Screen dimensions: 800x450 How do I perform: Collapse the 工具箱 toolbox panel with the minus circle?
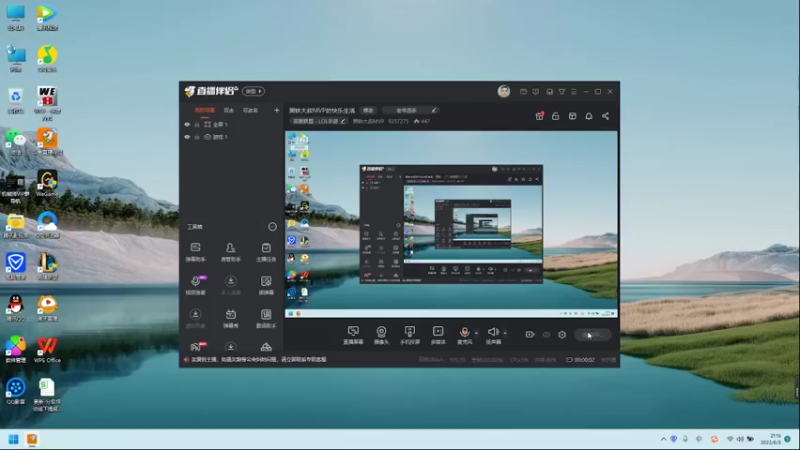pyautogui.click(x=272, y=227)
